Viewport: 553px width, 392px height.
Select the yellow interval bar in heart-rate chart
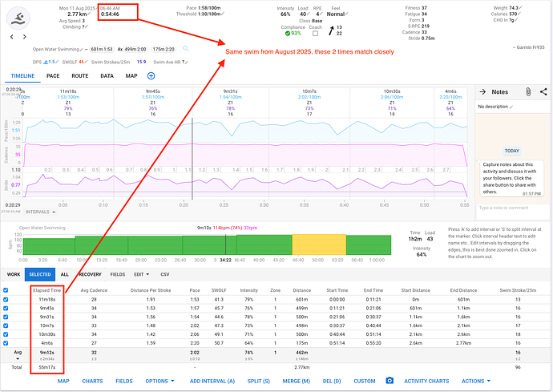coord(319,244)
